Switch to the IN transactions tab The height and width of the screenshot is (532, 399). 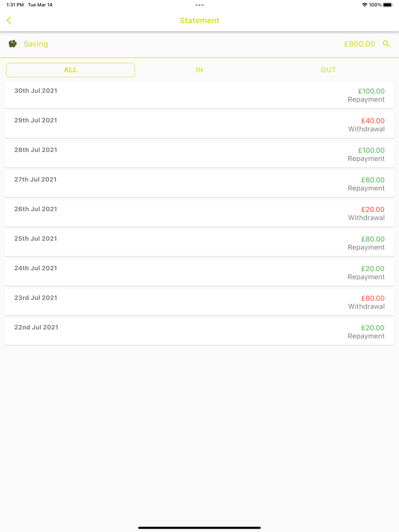pos(199,70)
